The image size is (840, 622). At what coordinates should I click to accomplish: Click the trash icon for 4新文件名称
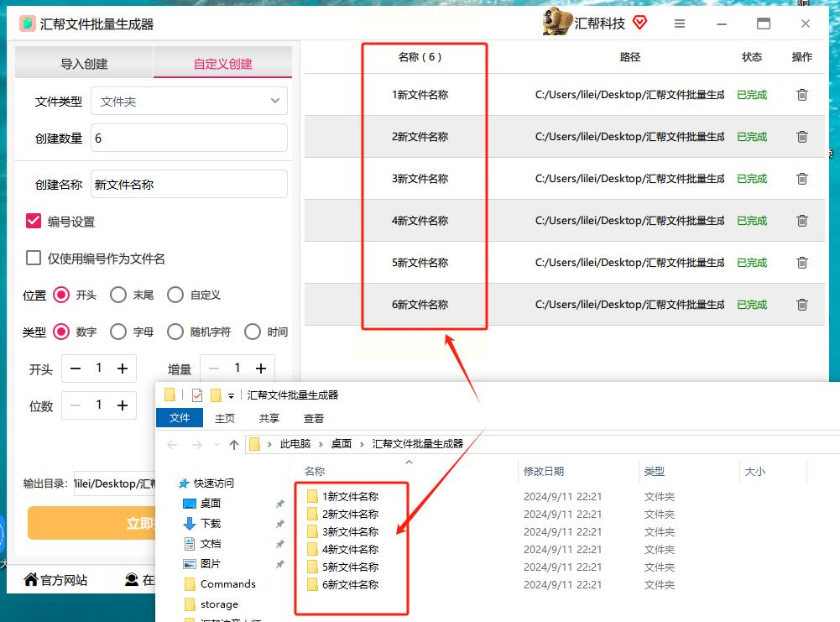802,221
